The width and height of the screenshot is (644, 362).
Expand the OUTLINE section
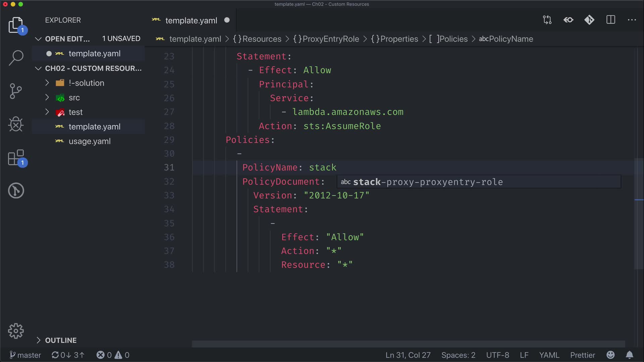[60, 340]
